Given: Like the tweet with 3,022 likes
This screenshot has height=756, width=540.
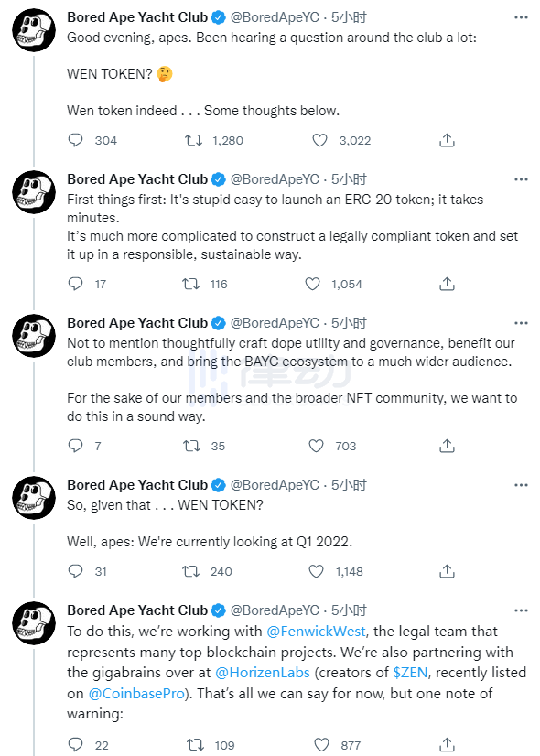Looking at the screenshot, I should tap(319, 140).
